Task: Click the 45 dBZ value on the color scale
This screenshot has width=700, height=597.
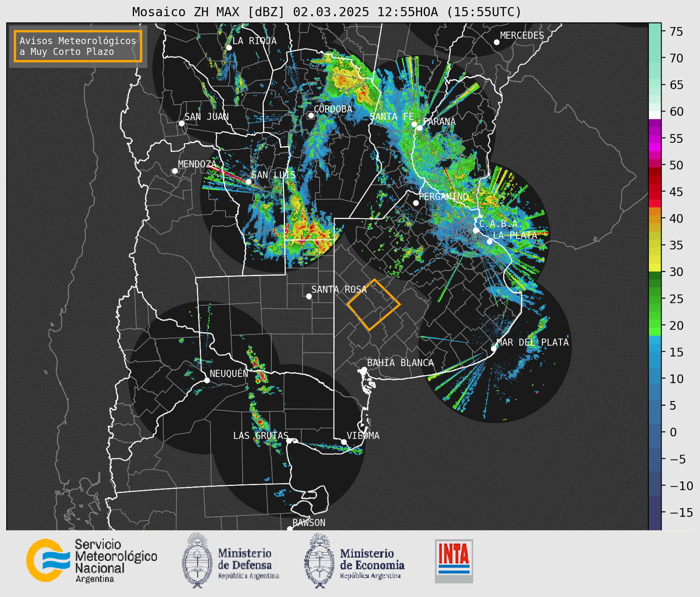Action: pos(676,192)
